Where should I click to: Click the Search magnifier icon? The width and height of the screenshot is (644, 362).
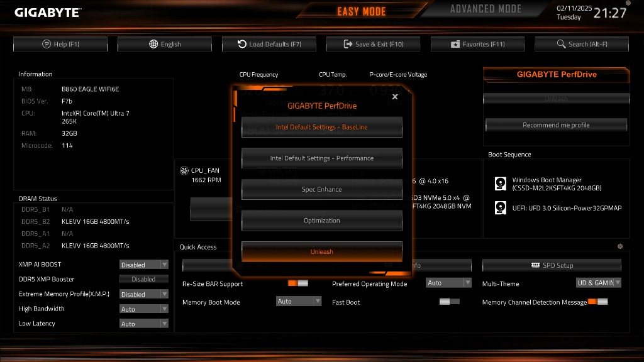pyautogui.click(x=561, y=44)
